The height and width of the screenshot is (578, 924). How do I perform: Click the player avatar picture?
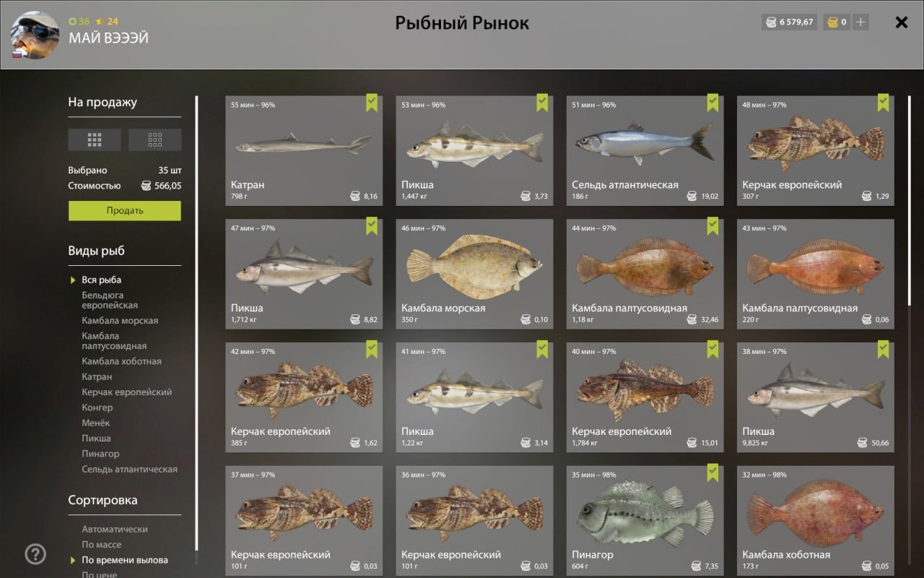pyautogui.click(x=35, y=35)
